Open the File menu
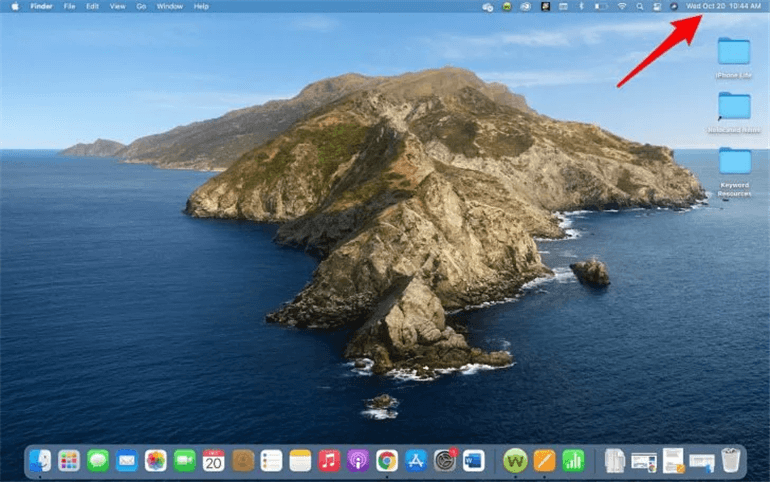 coord(69,6)
